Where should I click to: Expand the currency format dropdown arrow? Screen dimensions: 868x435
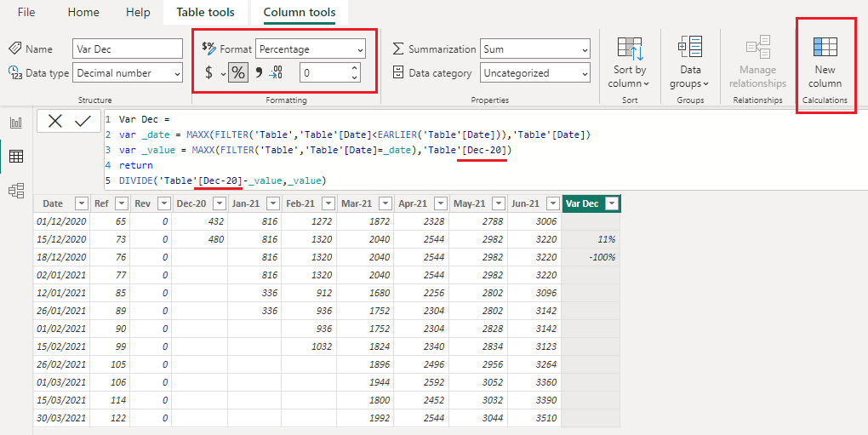click(223, 73)
